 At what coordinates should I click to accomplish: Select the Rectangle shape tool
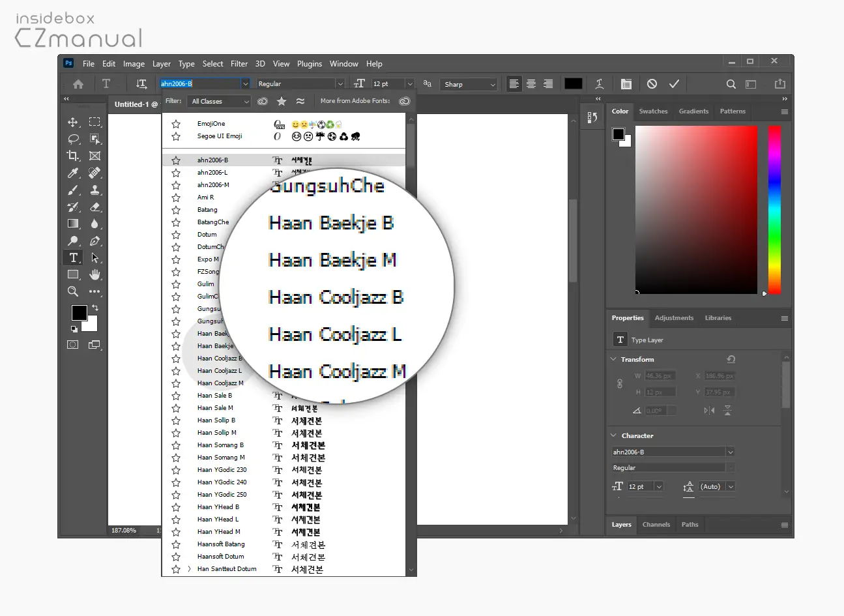(x=73, y=274)
